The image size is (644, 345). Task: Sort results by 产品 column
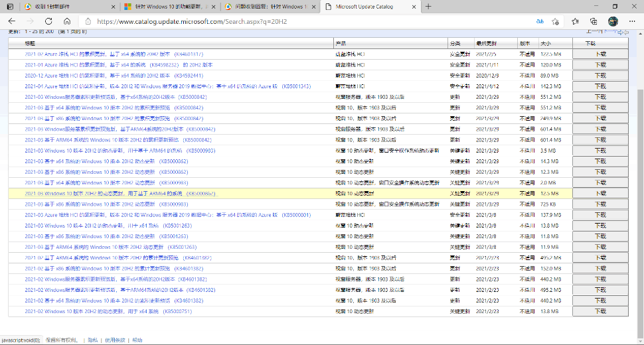pyautogui.click(x=341, y=43)
